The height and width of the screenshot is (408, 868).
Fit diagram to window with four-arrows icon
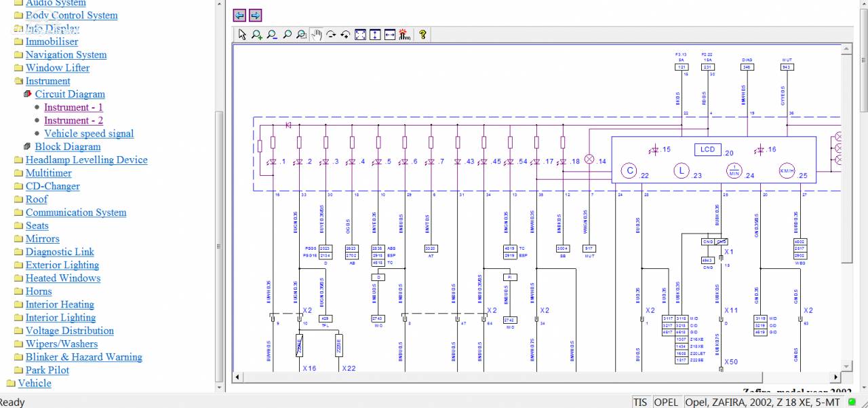[360, 35]
